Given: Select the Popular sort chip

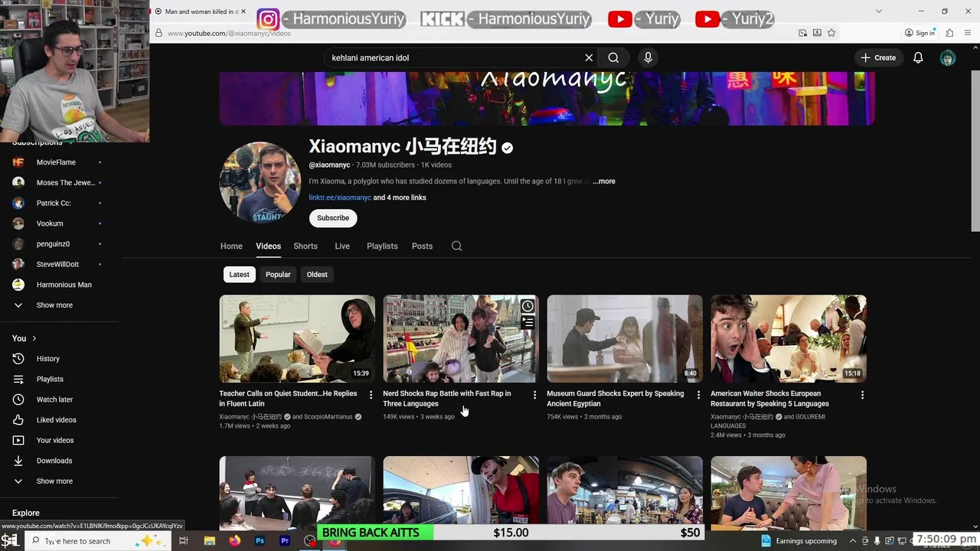Looking at the screenshot, I should tap(278, 275).
